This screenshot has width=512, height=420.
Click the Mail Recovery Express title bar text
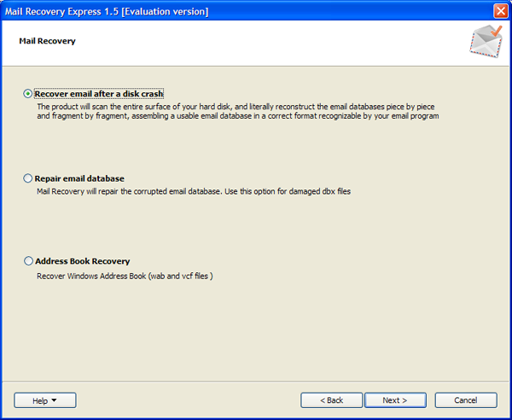(107, 11)
